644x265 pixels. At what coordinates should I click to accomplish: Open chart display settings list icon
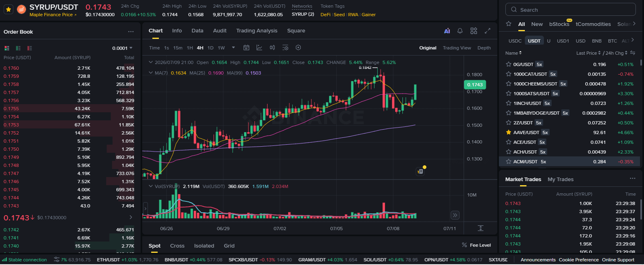(285, 48)
